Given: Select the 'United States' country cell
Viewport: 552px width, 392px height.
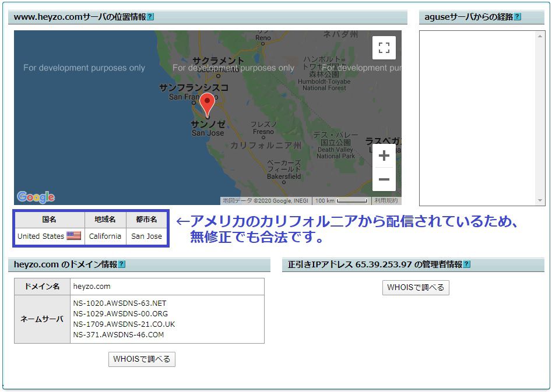Looking at the screenshot, I should 50,236.
